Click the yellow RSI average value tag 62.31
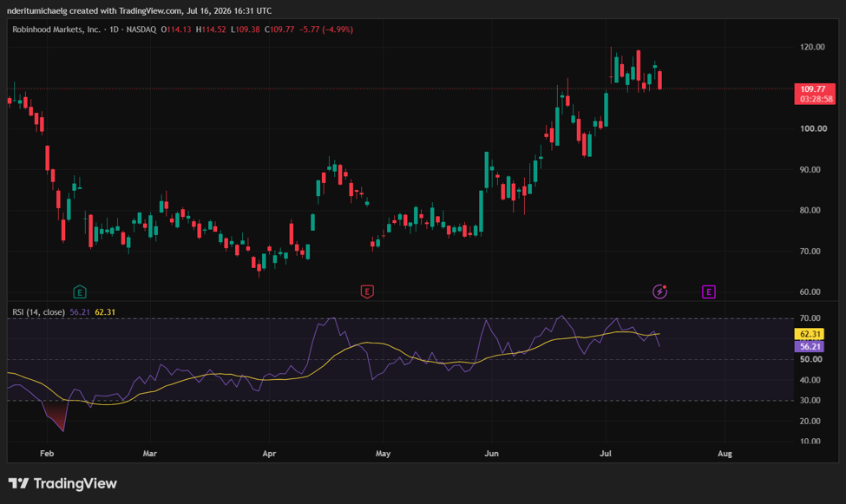This screenshot has height=504, width=846. pyautogui.click(x=810, y=334)
